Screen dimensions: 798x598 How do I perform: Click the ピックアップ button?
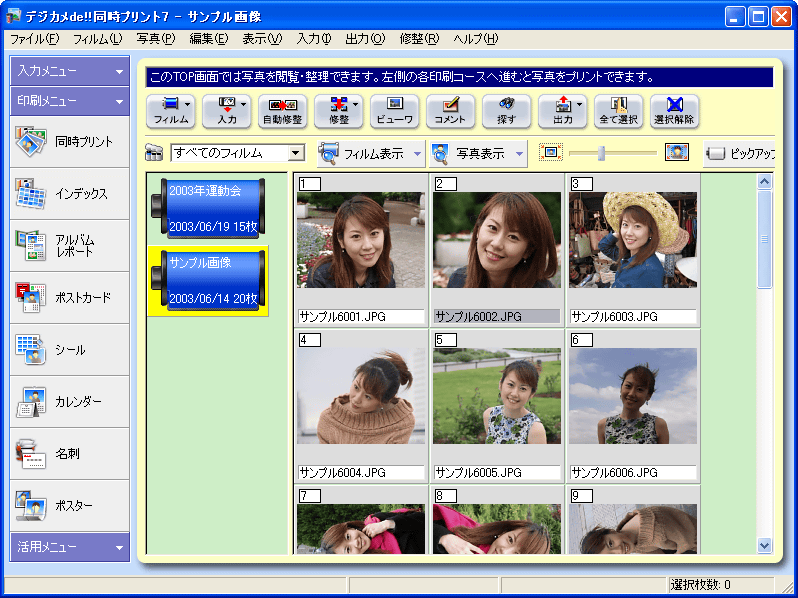click(739, 153)
